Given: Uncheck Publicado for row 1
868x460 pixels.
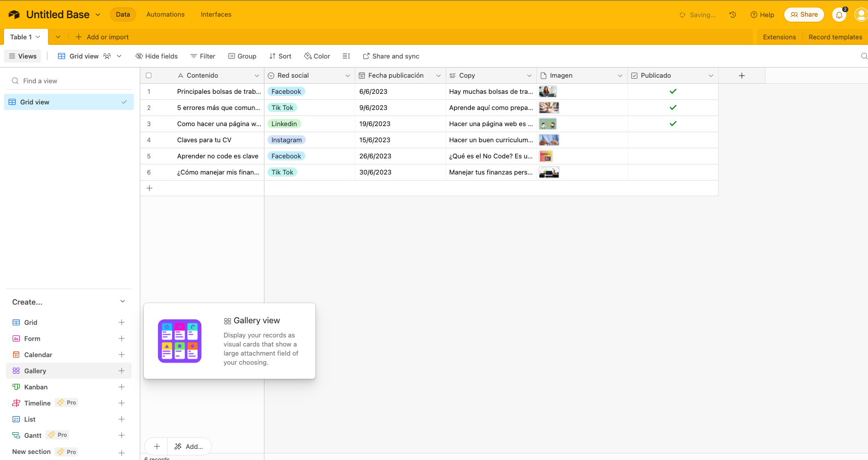Looking at the screenshot, I should pos(673,91).
